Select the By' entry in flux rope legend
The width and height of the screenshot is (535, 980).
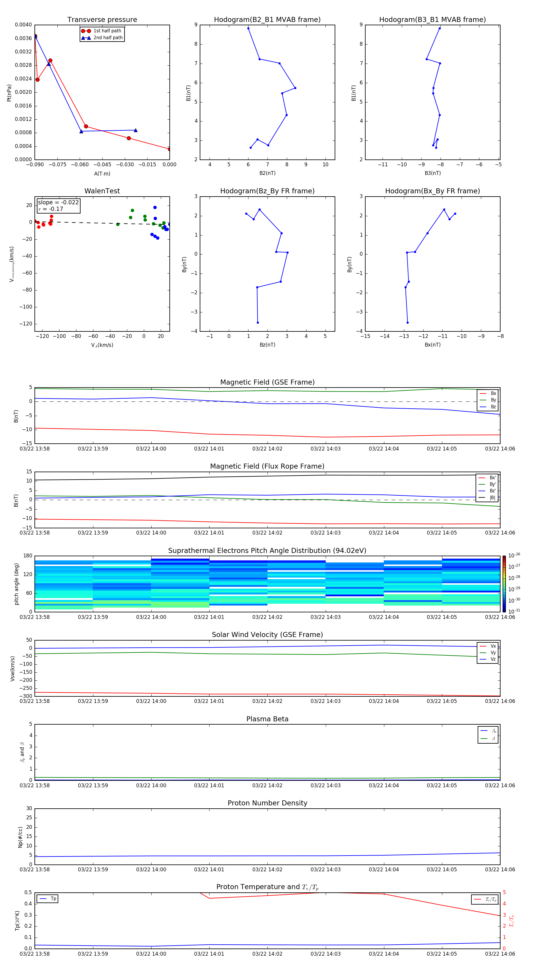coord(487,485)
